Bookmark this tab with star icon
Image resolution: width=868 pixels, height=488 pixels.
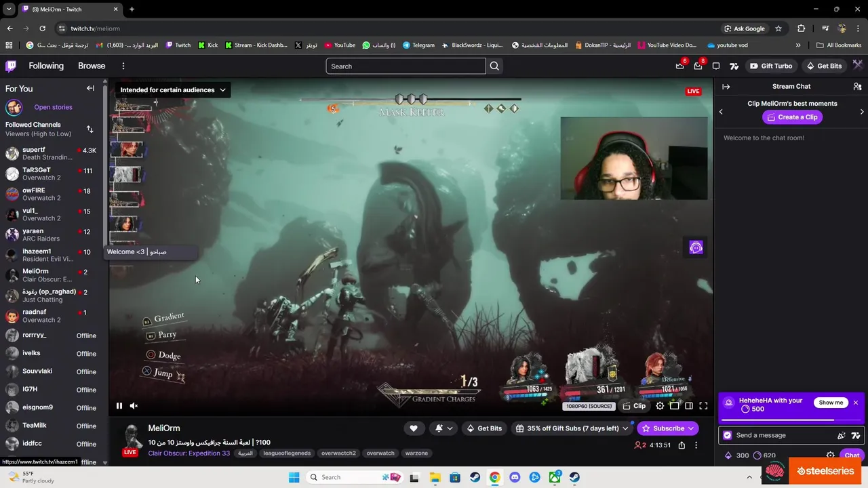click(778, 28)
